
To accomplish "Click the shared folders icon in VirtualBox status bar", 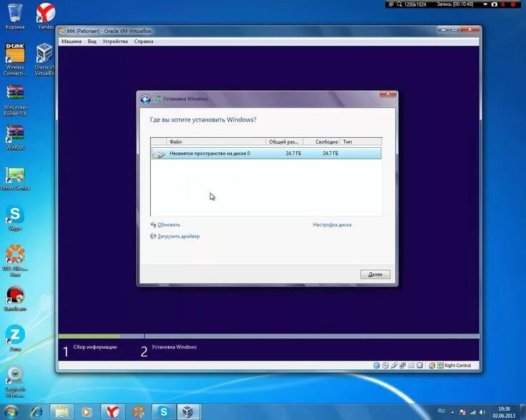I will [411, 366].
